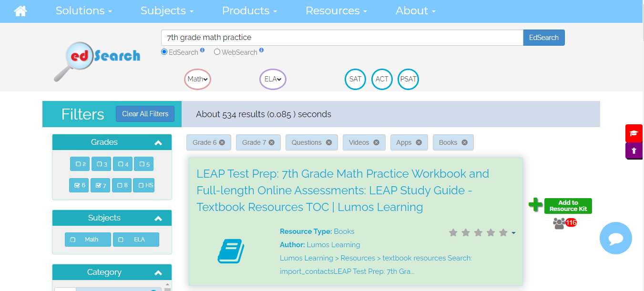The image size is (644, 291).
Task: Select the WebSearch radio button
Action: click(x=217, y=52)
